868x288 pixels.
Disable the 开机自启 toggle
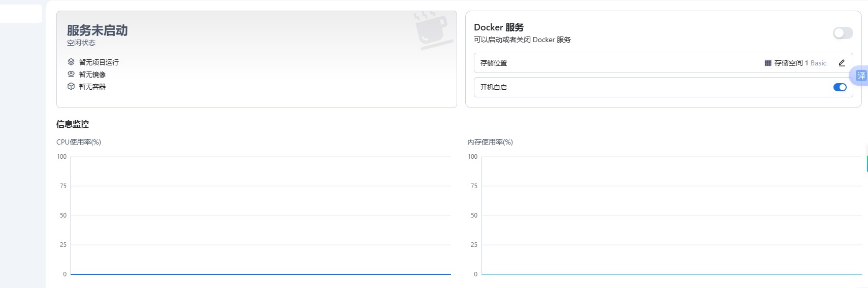tap(840, 87)
